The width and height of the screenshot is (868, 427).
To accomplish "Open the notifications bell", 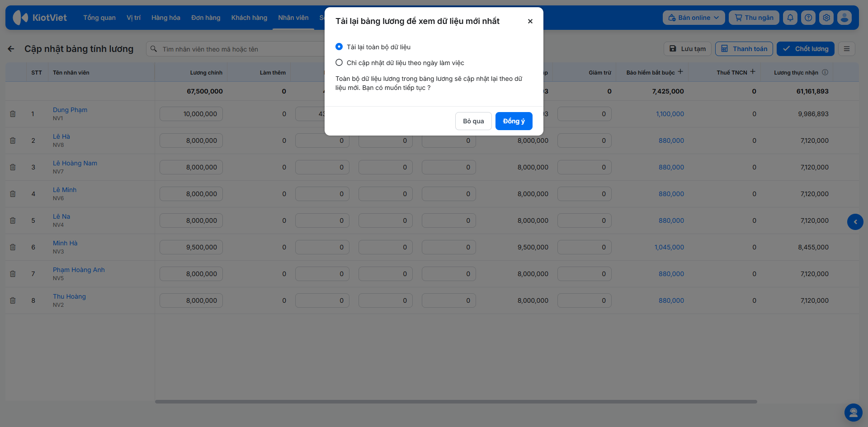I will coord(790,18).
